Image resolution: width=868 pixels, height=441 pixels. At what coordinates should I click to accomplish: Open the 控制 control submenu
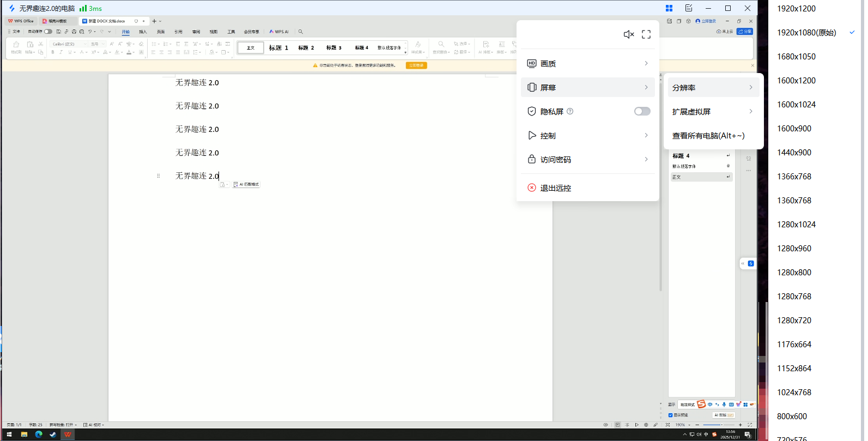pyautogui.click(x=588, y=135)
